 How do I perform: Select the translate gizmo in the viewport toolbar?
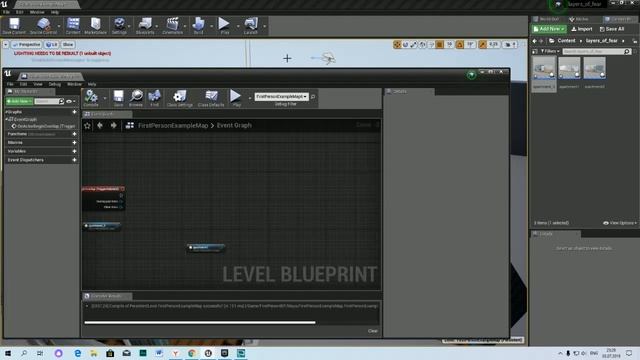click(397, 44)
